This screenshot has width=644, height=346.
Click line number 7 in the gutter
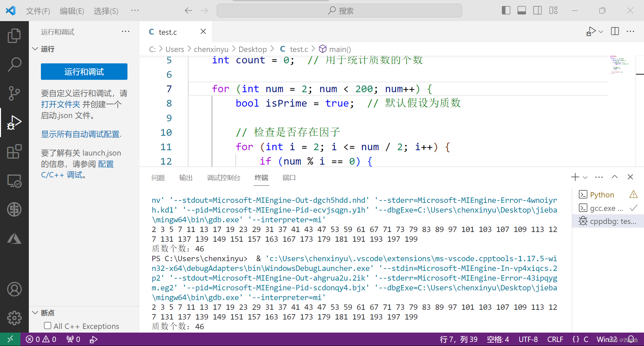pos(169,89)
